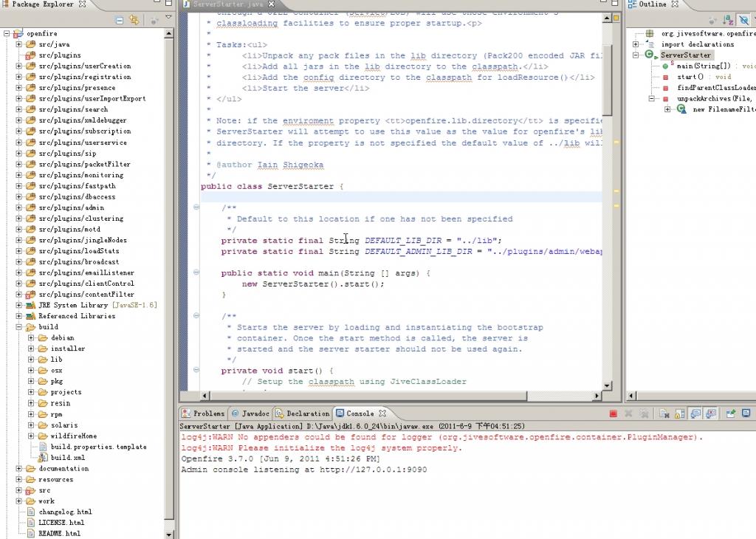Toggle Hide Fields in the Outline toolbar
The width and height of the screenshot is (756, 539).
click(744, 21)
